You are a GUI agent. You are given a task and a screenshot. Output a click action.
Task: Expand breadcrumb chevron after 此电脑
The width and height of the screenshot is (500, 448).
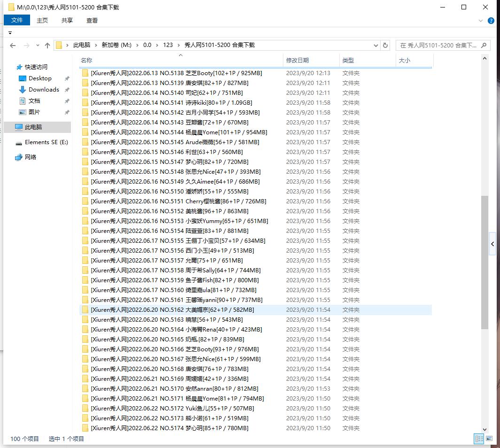point(96,45)
